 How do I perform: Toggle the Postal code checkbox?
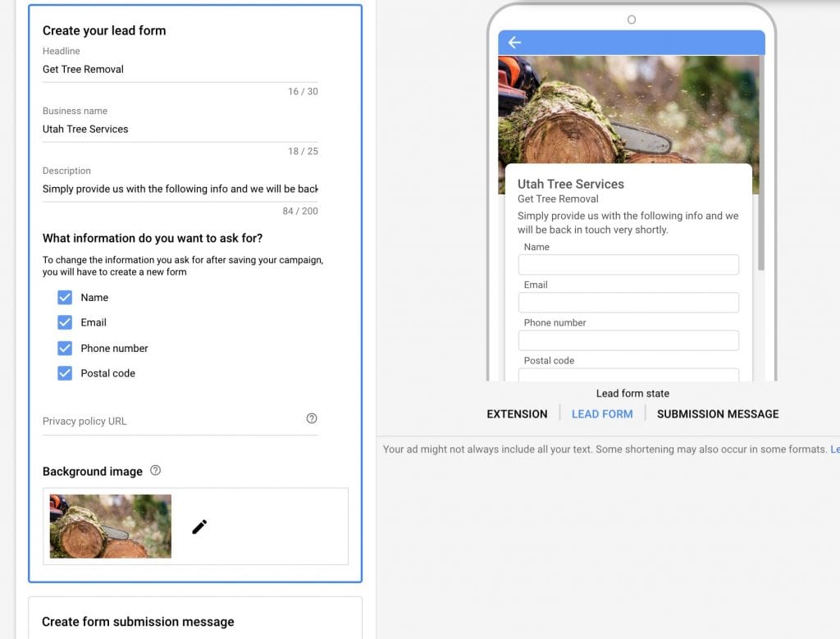click(65, 373)
